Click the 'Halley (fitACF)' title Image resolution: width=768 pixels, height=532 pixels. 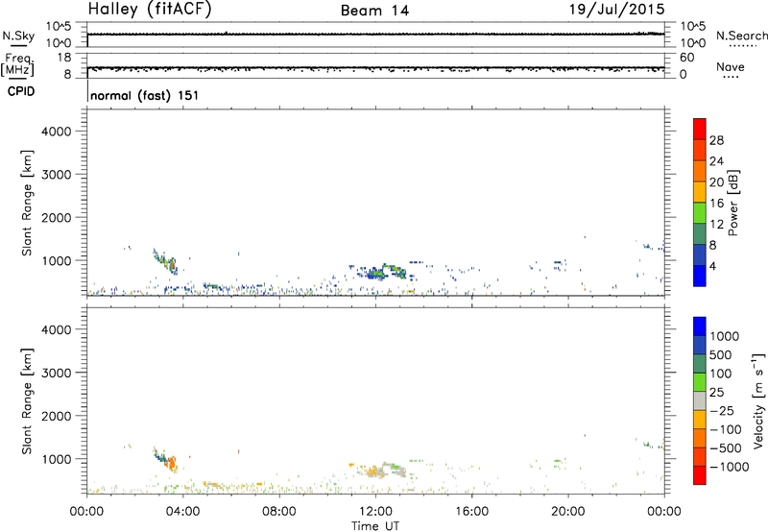[x=150, y=10]
